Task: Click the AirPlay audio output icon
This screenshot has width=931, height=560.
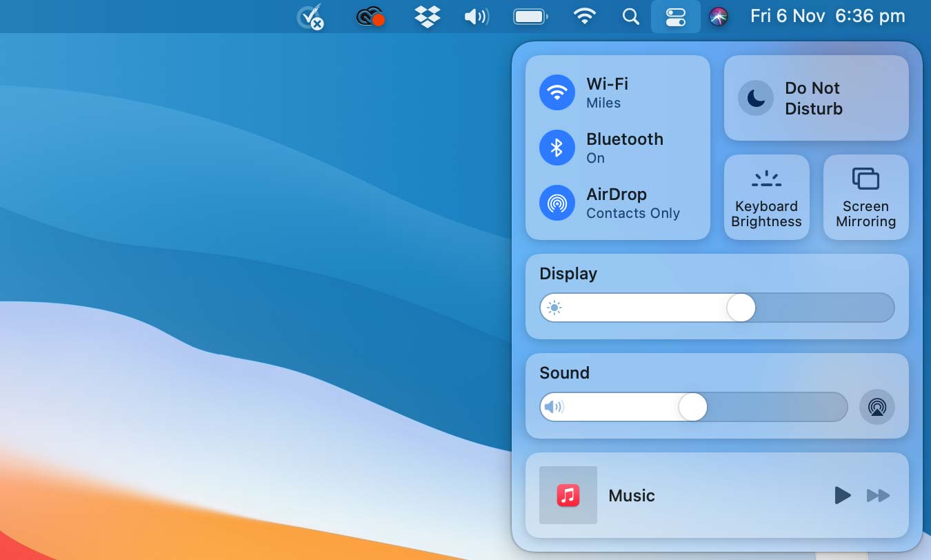Action: 877,407
